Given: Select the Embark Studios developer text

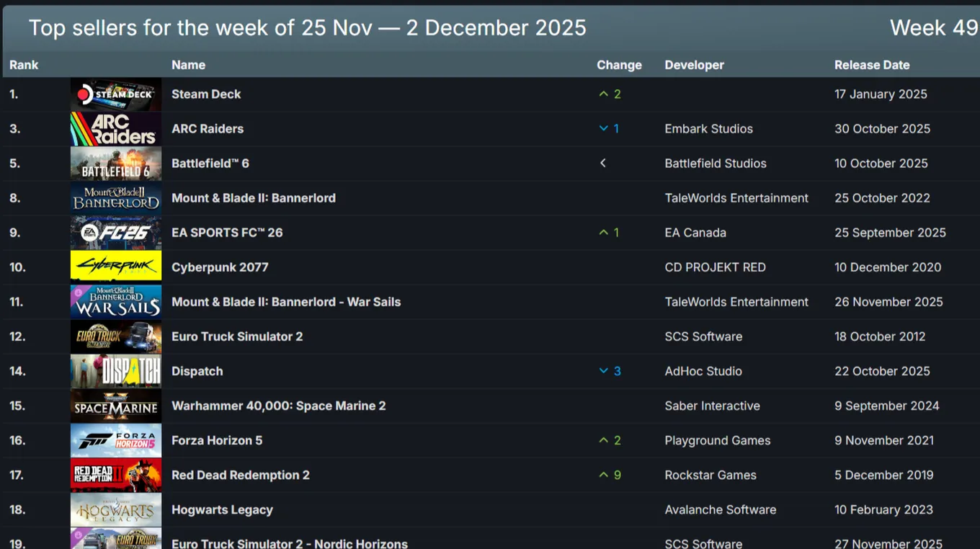Looking at the screenshot, I should pos(708,129).
